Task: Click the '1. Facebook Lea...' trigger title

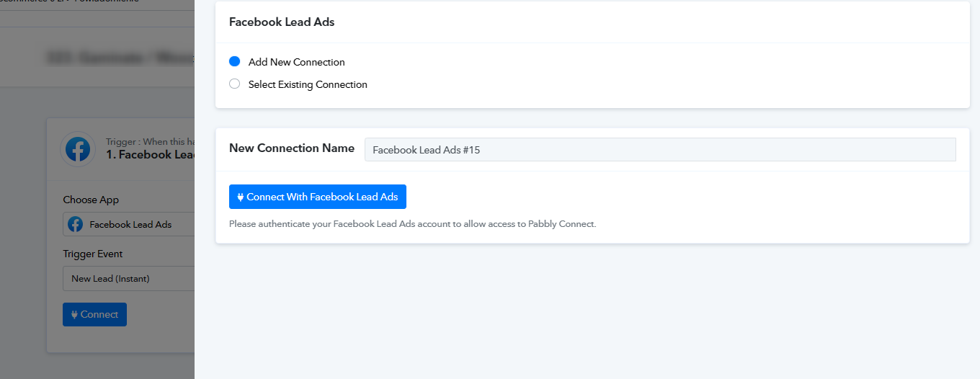Action: point(150,154)
